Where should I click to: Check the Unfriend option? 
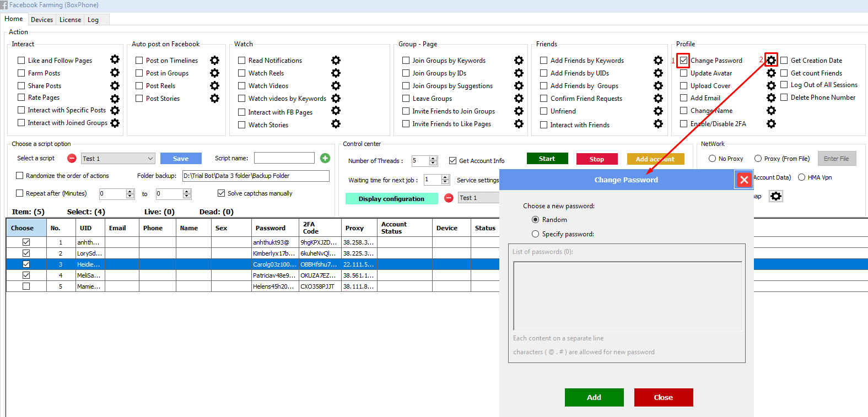coord(543,111)
